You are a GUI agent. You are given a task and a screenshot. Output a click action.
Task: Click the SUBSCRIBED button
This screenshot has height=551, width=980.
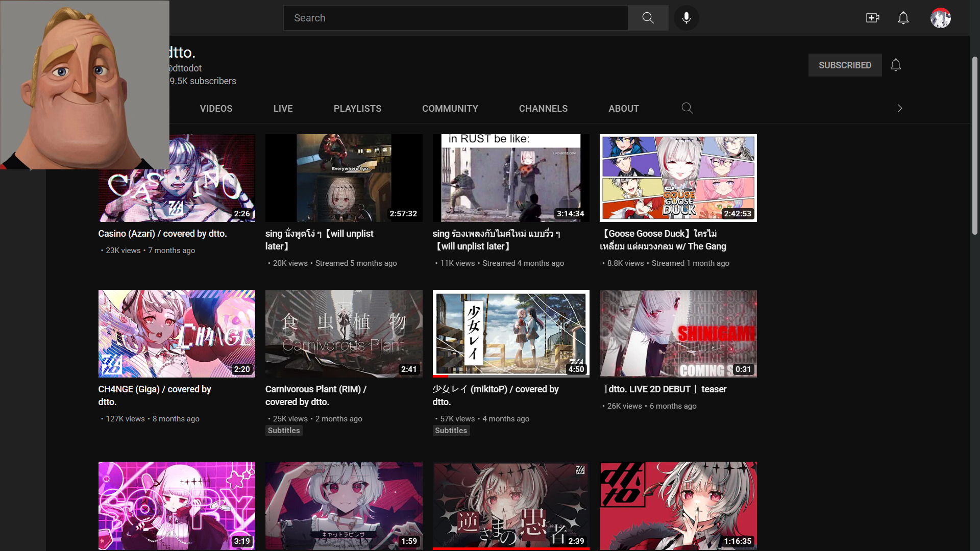[x=845, y=65]
